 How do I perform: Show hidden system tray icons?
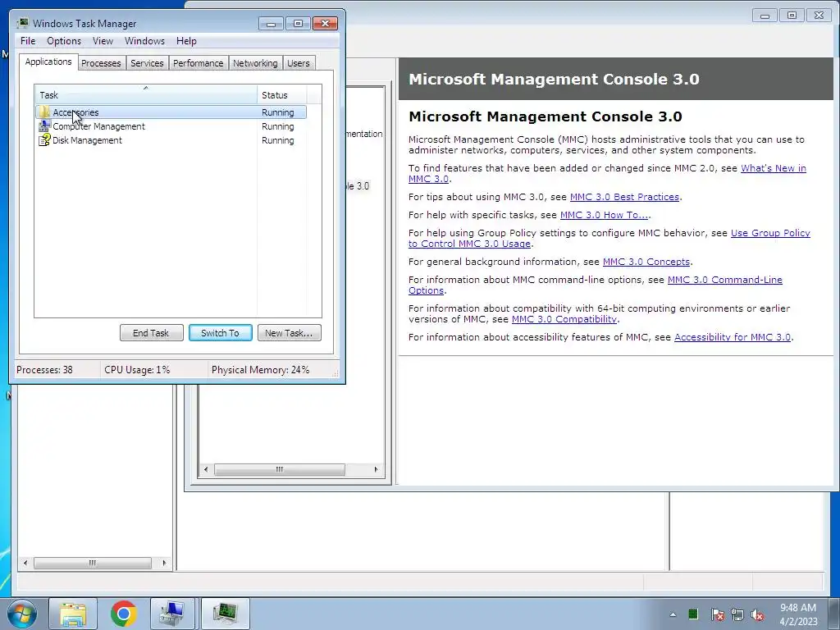tap(673, 614)
